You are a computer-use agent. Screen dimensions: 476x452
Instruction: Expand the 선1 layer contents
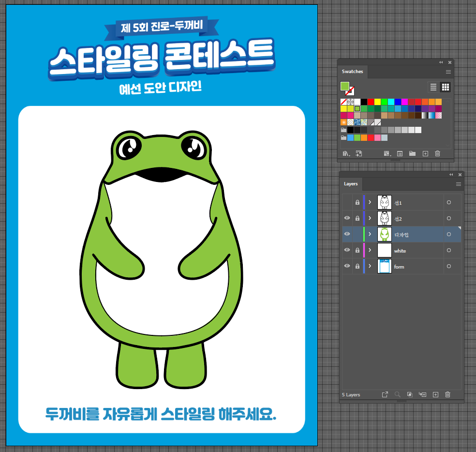(370, 202)
